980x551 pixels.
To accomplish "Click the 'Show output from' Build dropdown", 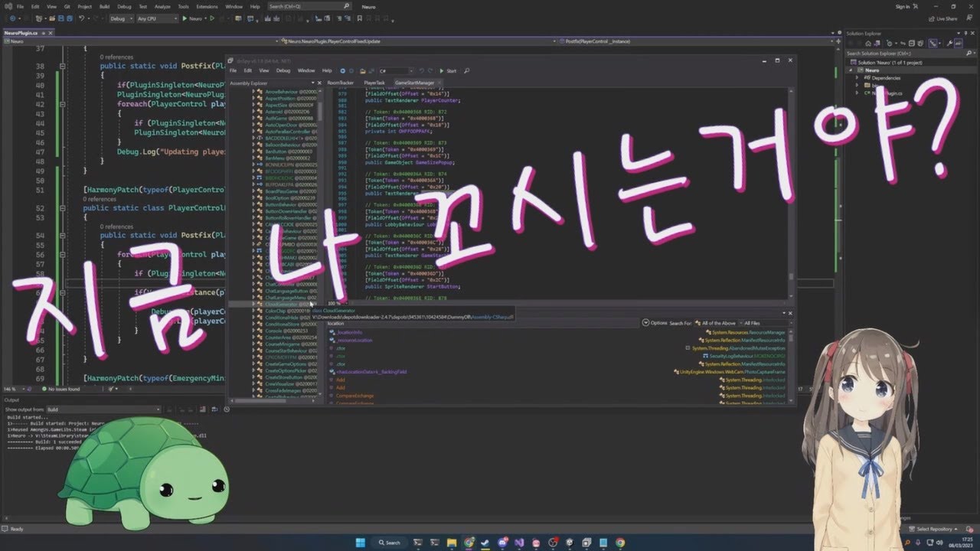I will click(x=103, y=409).
